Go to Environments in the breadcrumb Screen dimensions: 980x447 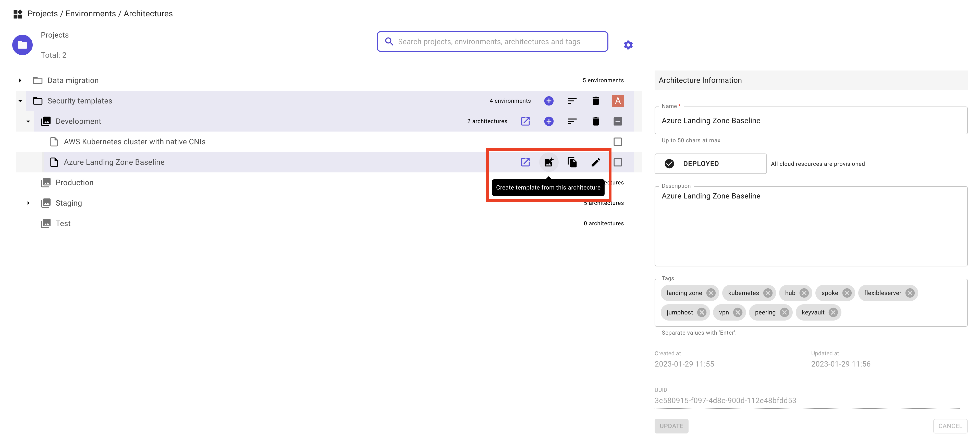click(x=91, y=14)
